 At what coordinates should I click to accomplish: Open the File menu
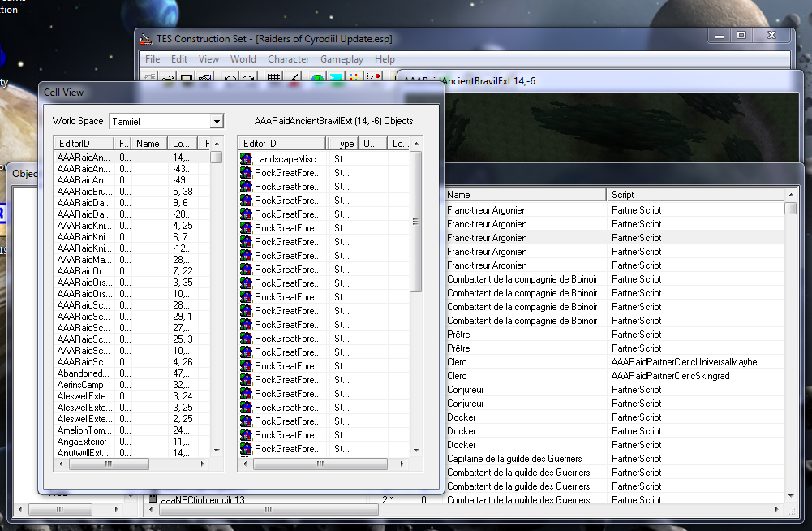pyautogui.click(x=153, y=59)
